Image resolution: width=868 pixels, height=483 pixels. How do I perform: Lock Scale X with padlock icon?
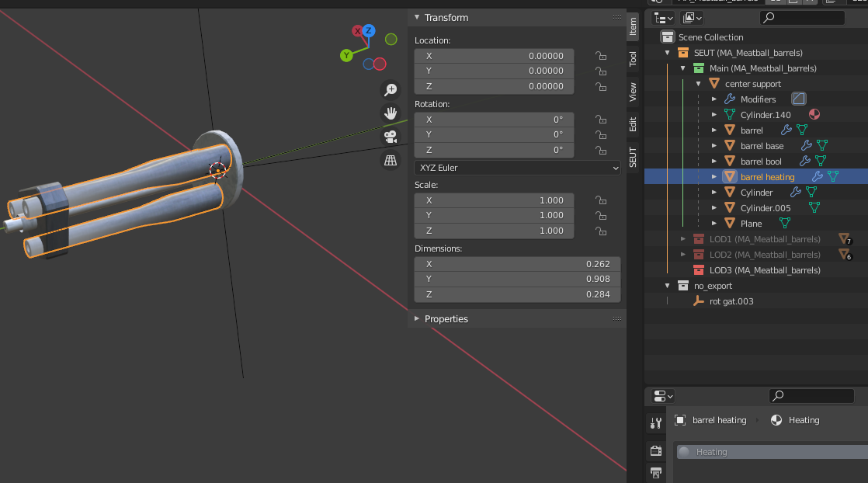(x=601, y=200)
